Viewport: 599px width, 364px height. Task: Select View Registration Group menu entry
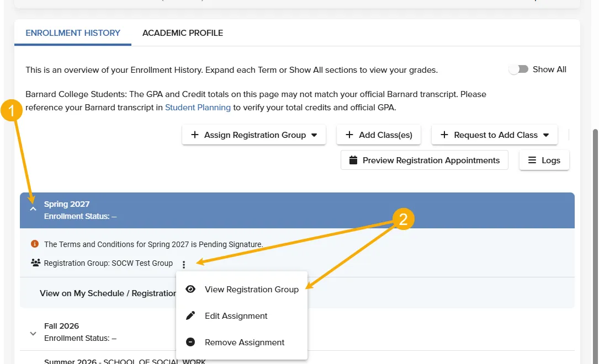(242, 289)
